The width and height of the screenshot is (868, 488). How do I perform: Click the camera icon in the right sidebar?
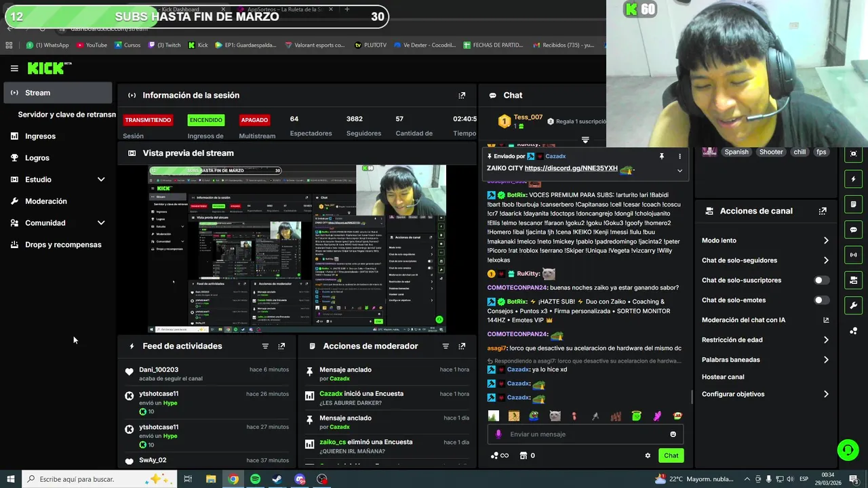click(853, 280)
